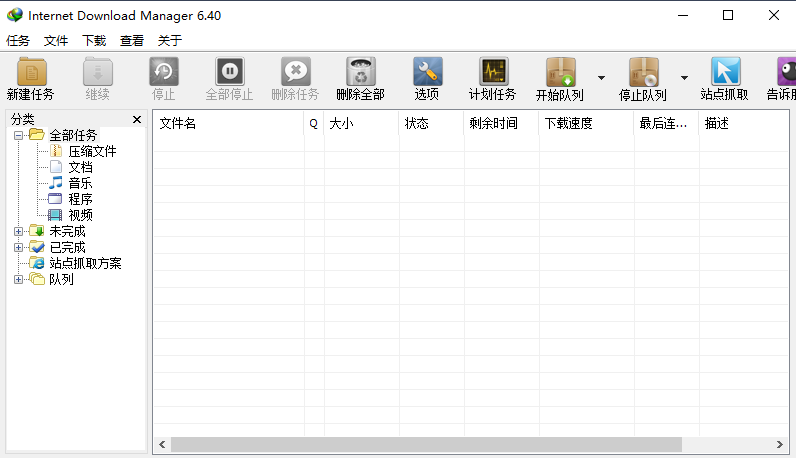Sort by 描述 description column header
This screenshot has height=458, width=796.
point(744,123)
